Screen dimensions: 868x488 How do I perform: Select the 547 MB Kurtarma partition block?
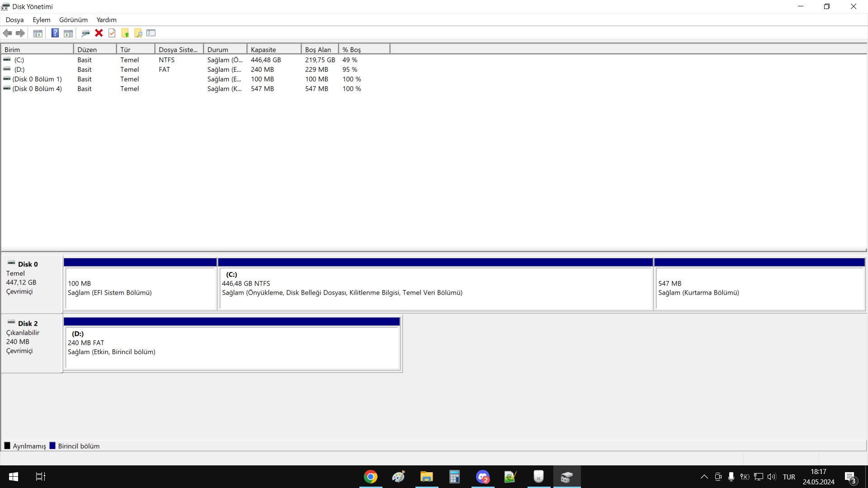tap(759, 288)
